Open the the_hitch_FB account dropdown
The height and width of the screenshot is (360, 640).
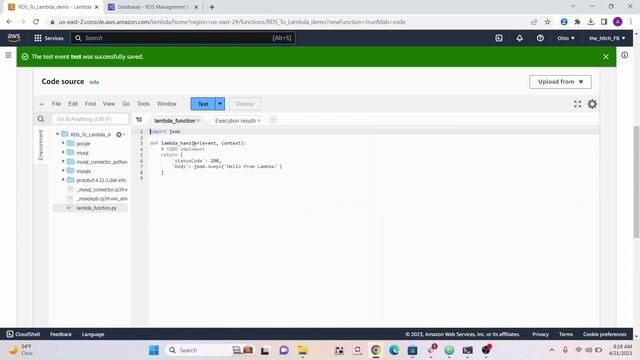(x=607, y=38)
